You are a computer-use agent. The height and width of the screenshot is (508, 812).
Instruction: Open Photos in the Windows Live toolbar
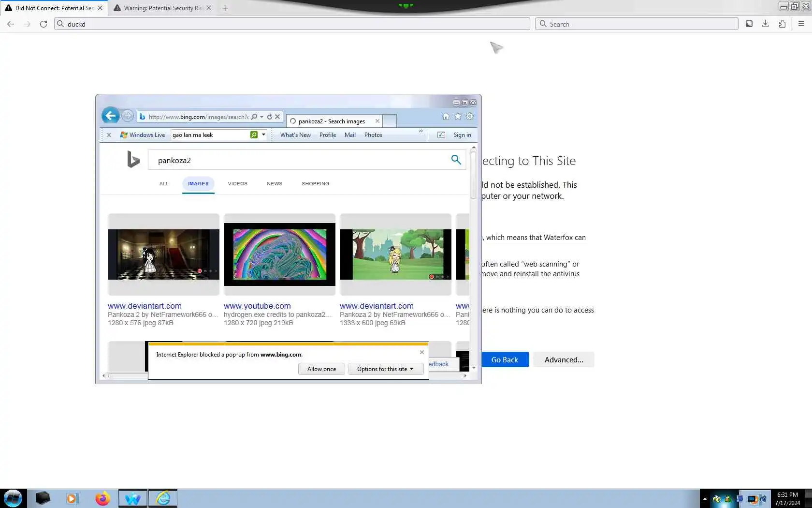373,135
